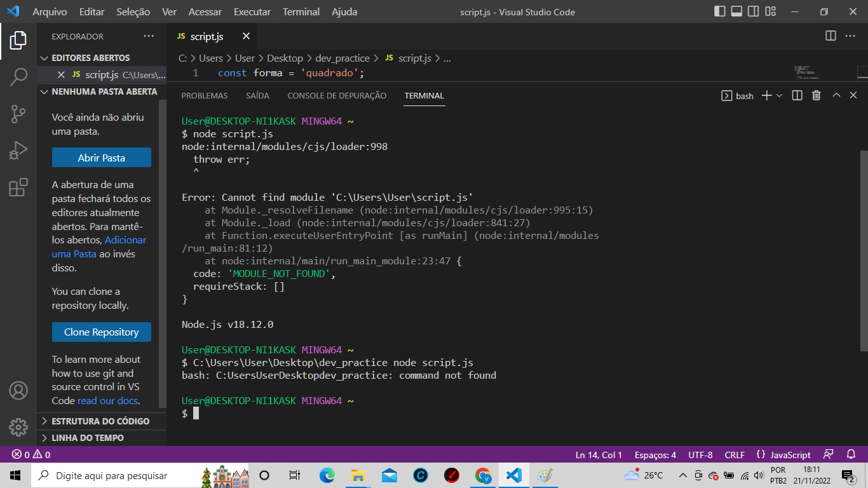This screenshot has width=868, height=488.
Task: Open the Run and Debug view
Action: click(18, 151)
